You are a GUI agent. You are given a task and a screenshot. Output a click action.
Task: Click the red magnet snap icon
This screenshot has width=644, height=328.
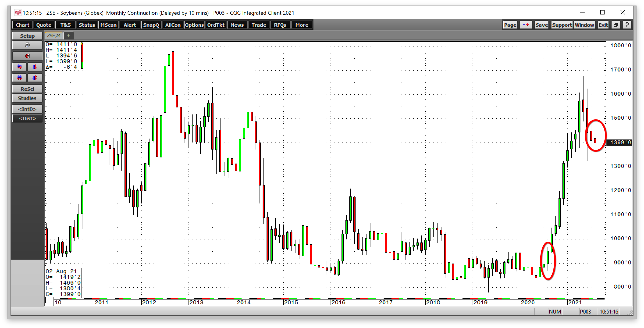point(27,56)
